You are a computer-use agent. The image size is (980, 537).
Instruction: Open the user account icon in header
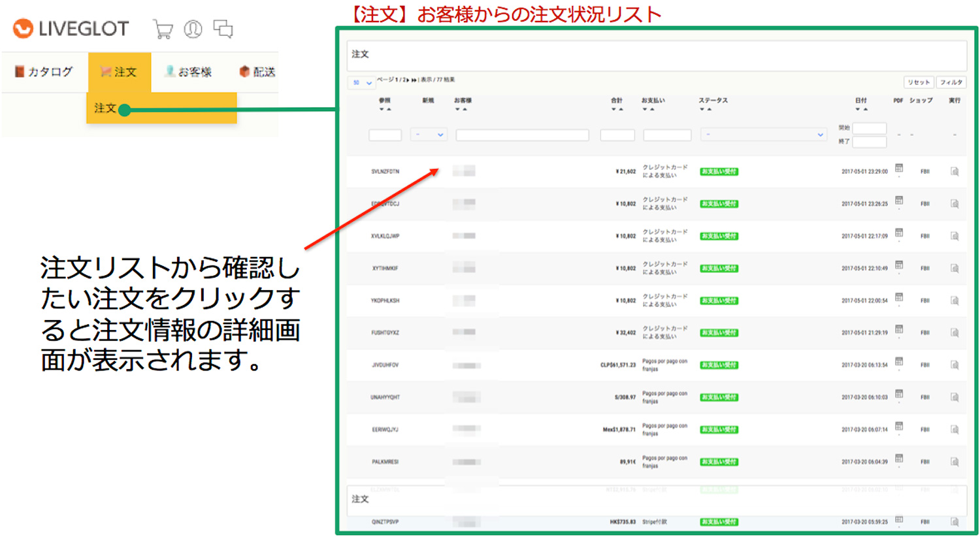tap(193, 29)
